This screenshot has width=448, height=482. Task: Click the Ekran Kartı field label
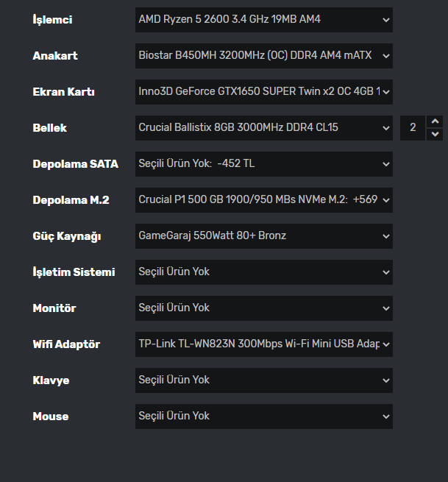coord(64,92)
